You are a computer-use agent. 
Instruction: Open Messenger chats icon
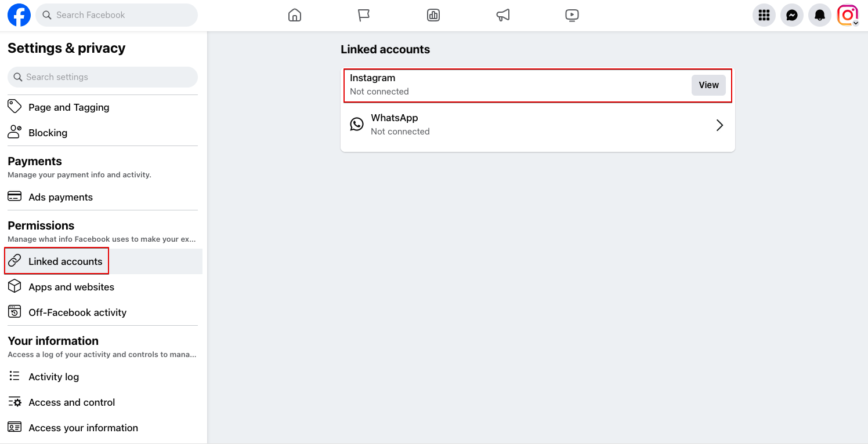pyautogui.click(x=792, y=15)
